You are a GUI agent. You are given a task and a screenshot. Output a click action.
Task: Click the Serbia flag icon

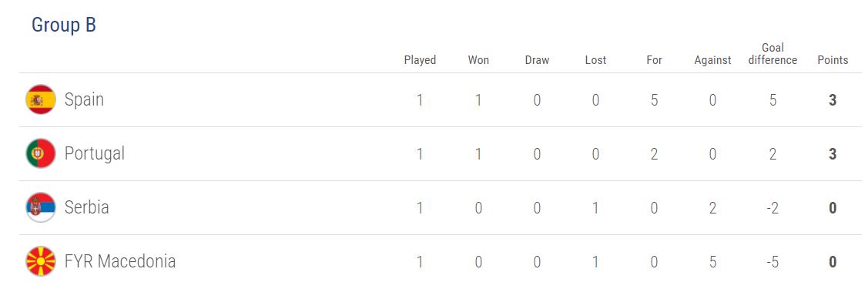coord(40,207)
